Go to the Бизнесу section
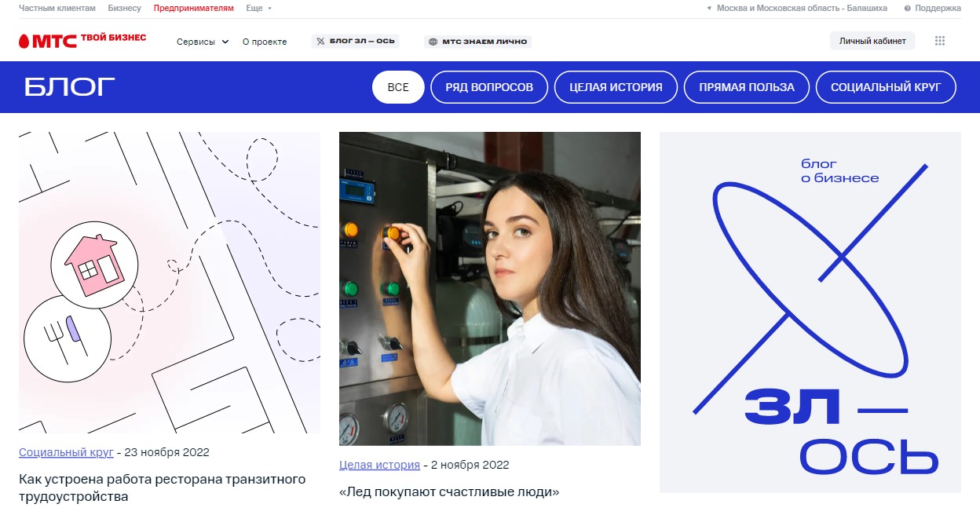The height and width of the screenshot is (526, 980). coord(125,8)
